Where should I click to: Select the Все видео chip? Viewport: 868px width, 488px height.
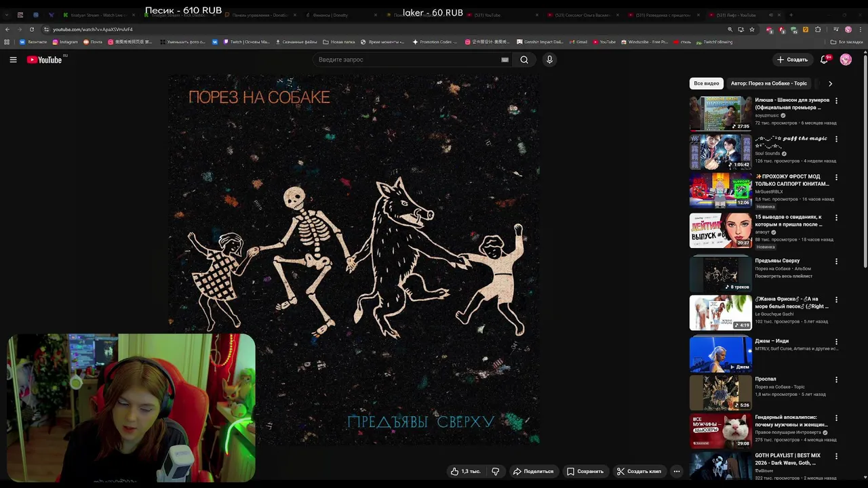(x=706, y=83)
